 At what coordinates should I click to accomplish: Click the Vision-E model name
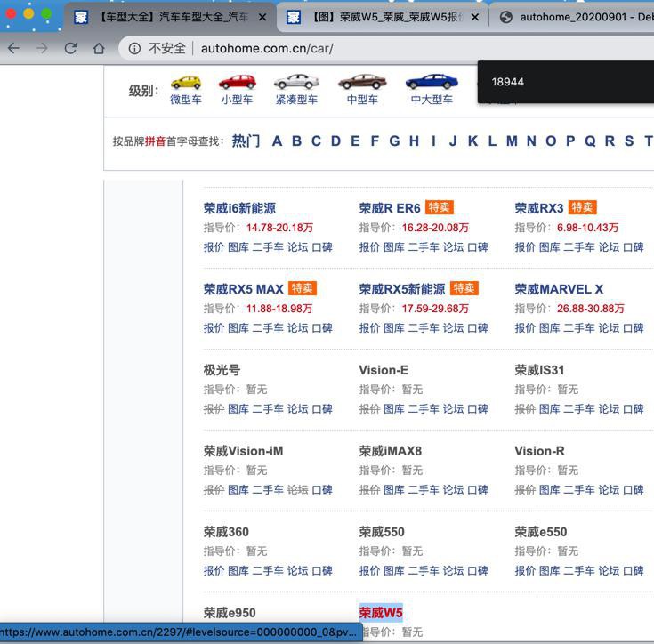pyautogui.click(x=384, y=370)
